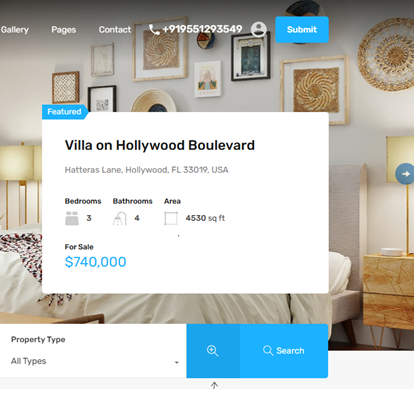Click the $740,000 price
This screenshot has height=416, width=418.
pyautogui.click(x=95, y=262)
